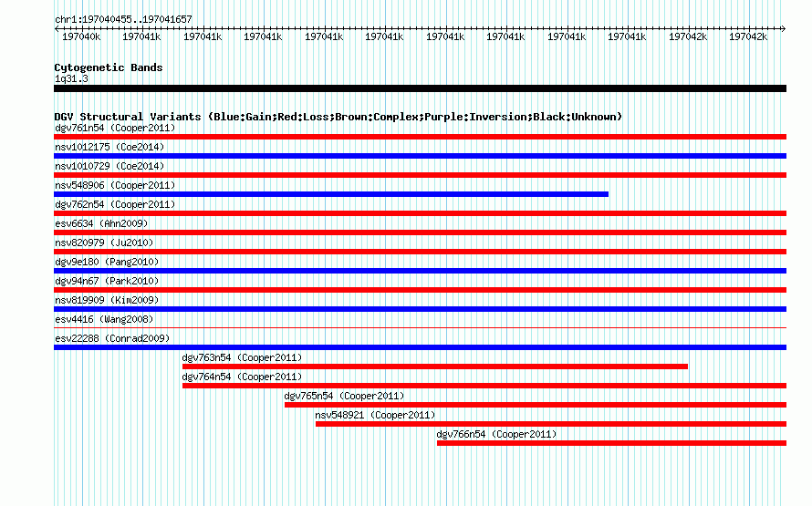Click the nsv819909 (Kim2009) label
Screen dimensions: 812x506
pos(107,300)
